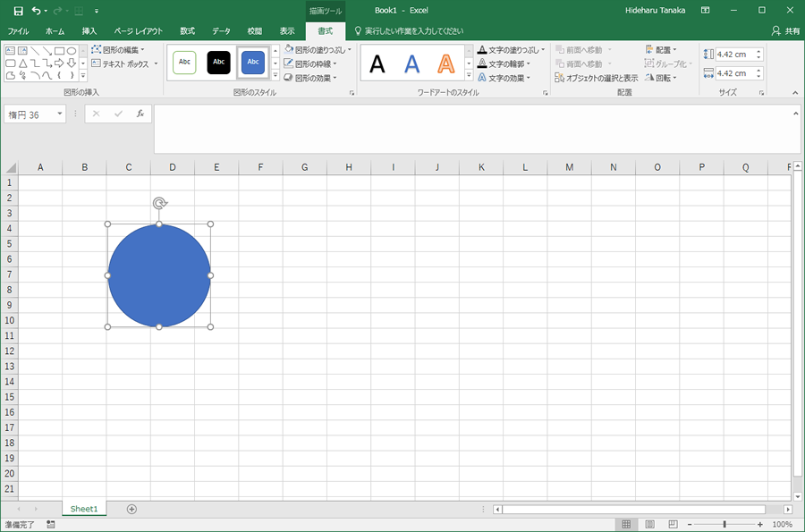This screenshot has height=532, width=805.
Task: Expand the Name Box dropdown arrow
Action: 60,114
